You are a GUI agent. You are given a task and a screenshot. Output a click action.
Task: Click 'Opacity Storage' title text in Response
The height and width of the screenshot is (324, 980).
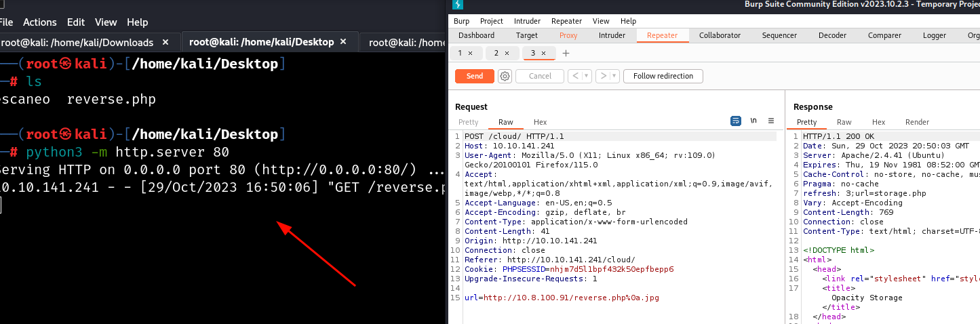pos(867,298)
